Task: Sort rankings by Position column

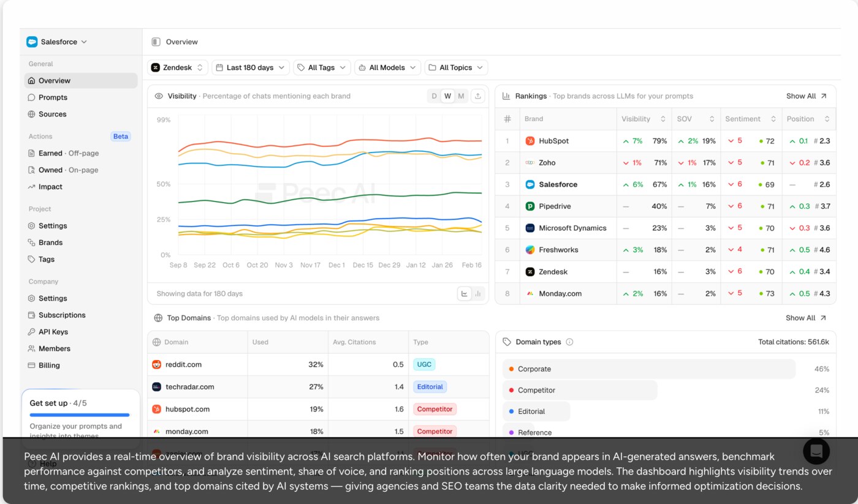Action: click(x=809, y=119)
